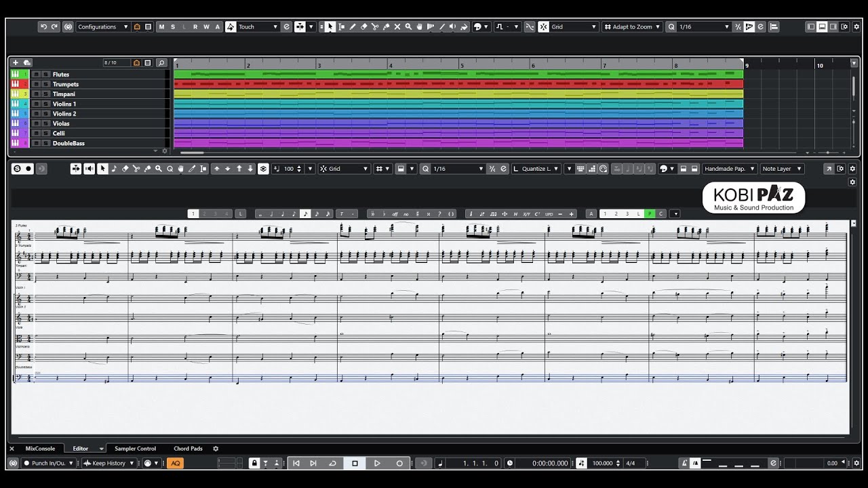This screenshot has height=488, width=868.
Task: Toggle the Show Left Zone button
Action: [811, 27]
